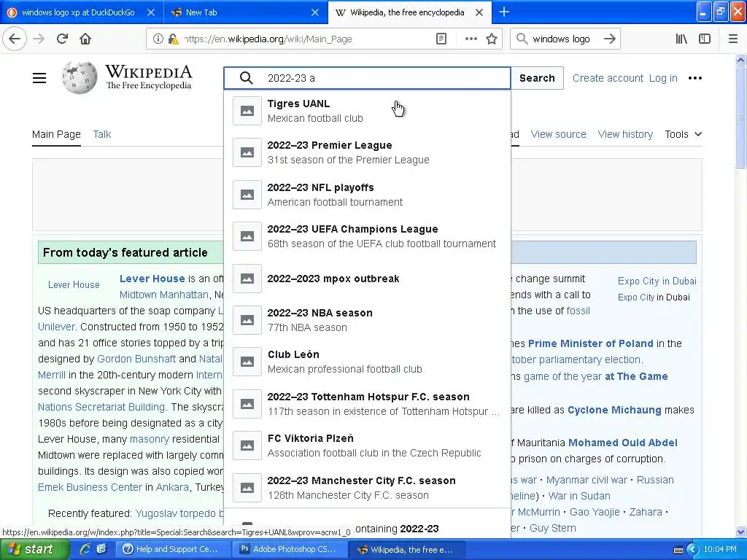Select the Tigres UANL suggestion
Image resolution: width=747 pixels, height=560 pixels.
tap(367, 111)
